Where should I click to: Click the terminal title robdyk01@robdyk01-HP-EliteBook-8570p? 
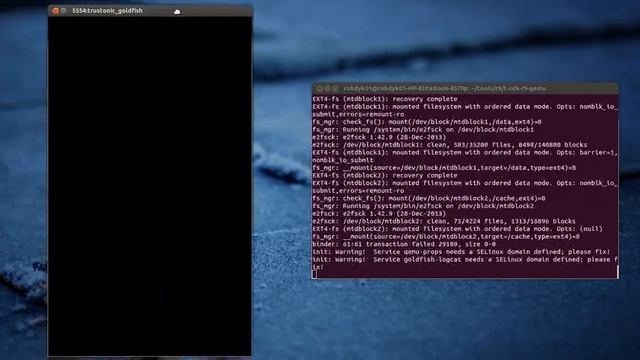point(445,88)
